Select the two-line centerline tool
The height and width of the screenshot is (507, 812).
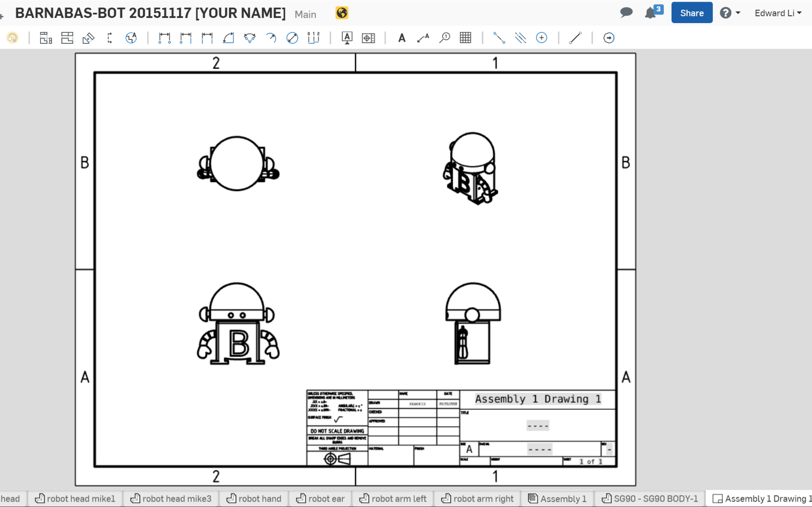click(x=520, y=38)
